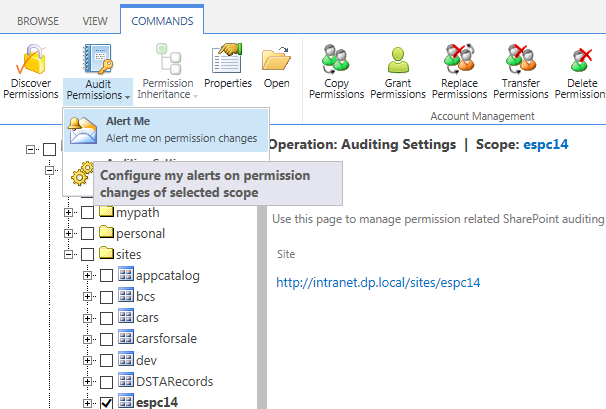Viewport: 606px width, 409px height.
Task: Select the COMMANDS tab
Action: point(162,21)
